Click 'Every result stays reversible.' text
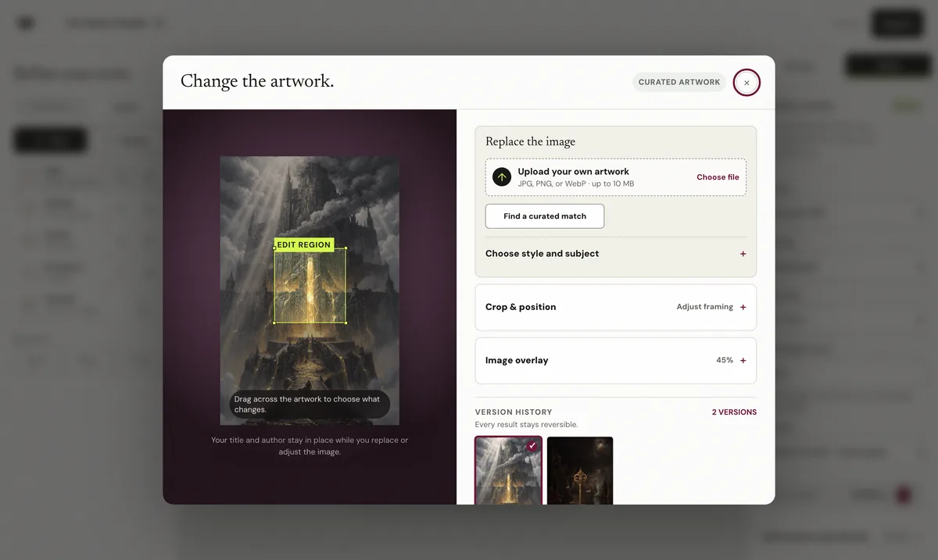Image resolution: width=938 pixels, height=560 pixels. coord(526,425)
